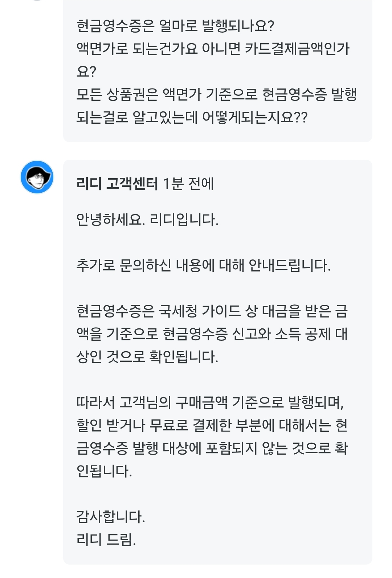Tap the trailing text 인됩니다.
This screenshot has width=392, height=578.
pyautogui.click(x=104, y=471)
